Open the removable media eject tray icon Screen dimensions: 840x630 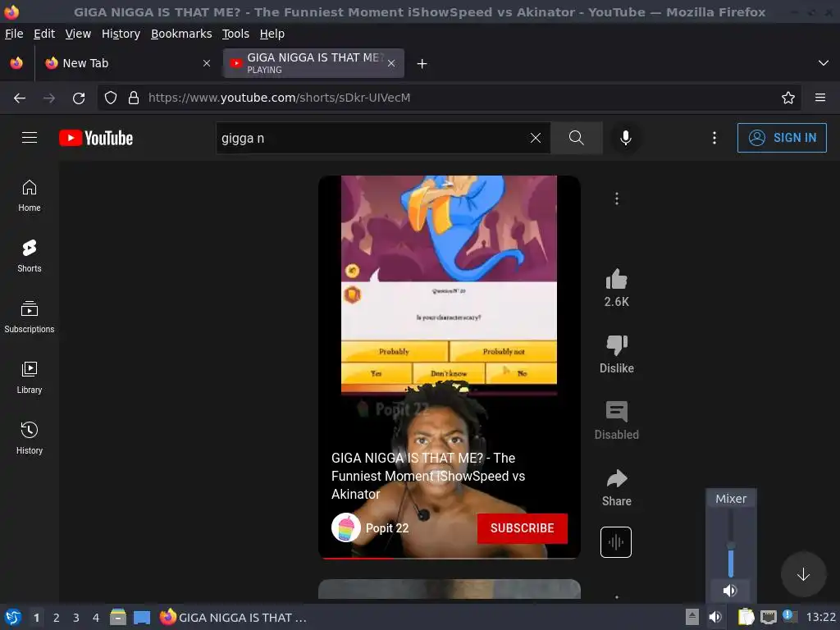(x=692, y=617)
